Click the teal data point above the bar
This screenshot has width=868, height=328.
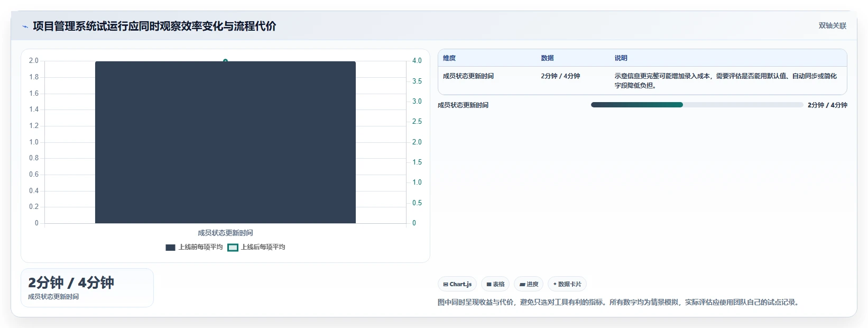pos(225,61)
